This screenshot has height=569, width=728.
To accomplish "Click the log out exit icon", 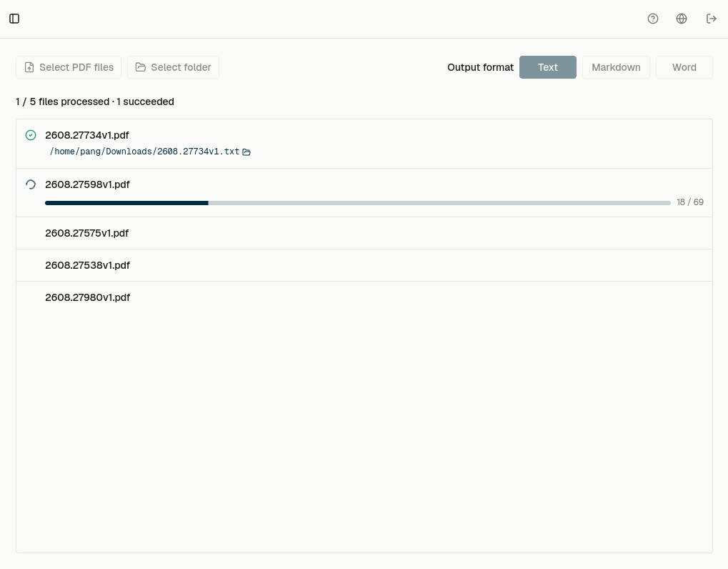I will [712, 19].
